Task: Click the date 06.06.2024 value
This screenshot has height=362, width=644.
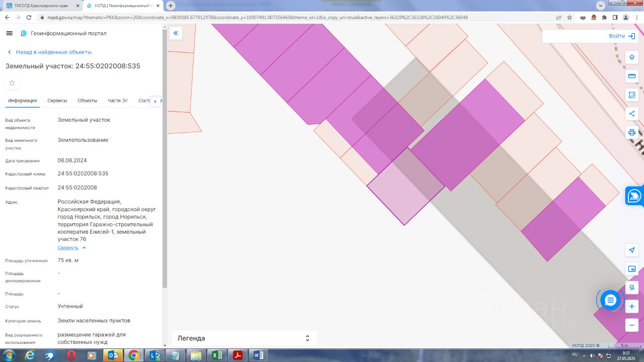Action: (x=72, y=160)
